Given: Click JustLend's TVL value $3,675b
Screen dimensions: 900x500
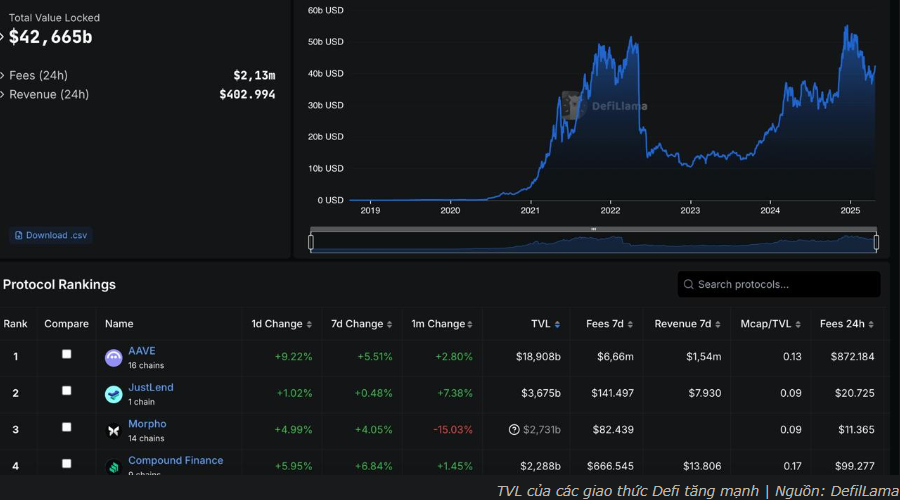Looking at the screenshot, I should point(541,393).
